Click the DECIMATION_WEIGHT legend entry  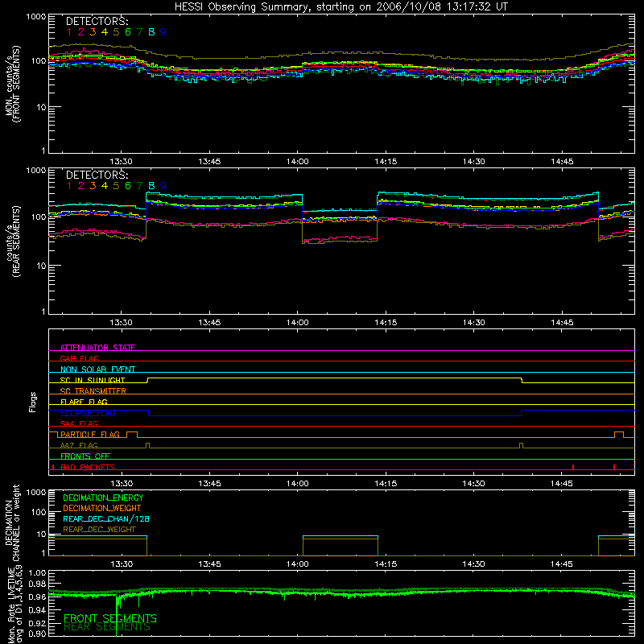[102, 508]
